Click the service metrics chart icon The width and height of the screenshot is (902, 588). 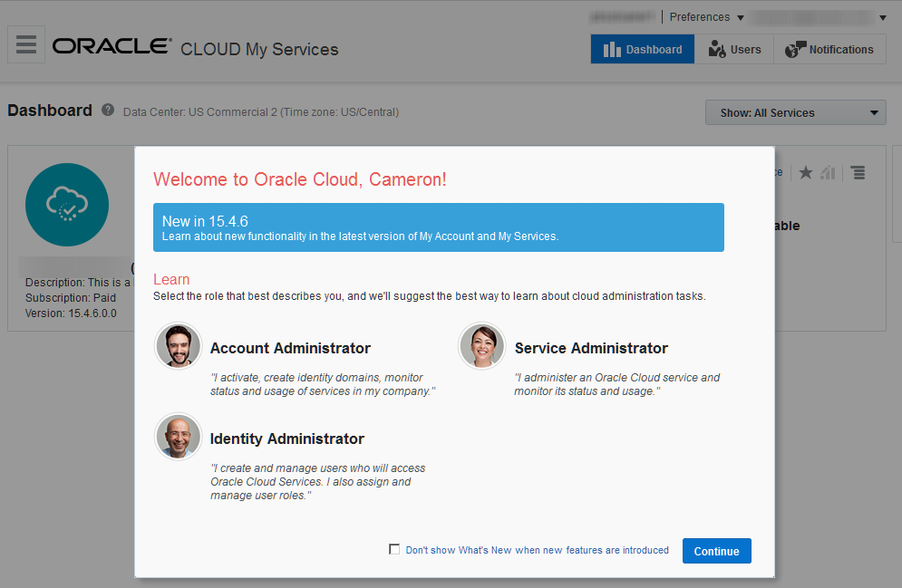coord(828,172)
